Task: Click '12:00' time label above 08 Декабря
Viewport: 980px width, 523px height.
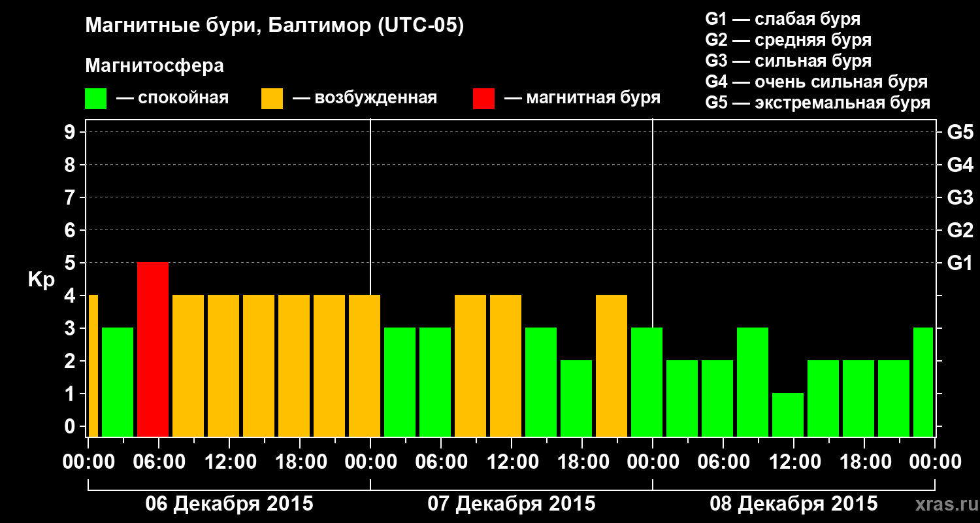Action: point(794,462)
